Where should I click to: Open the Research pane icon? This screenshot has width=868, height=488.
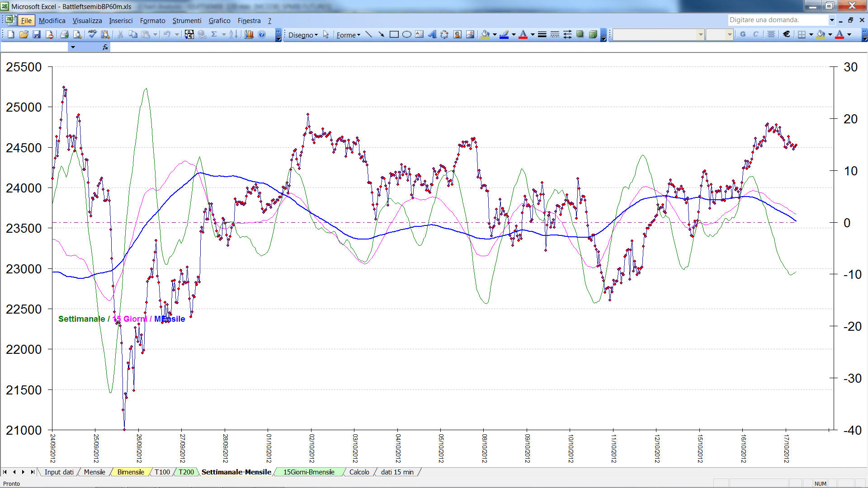tap(105, 34)
